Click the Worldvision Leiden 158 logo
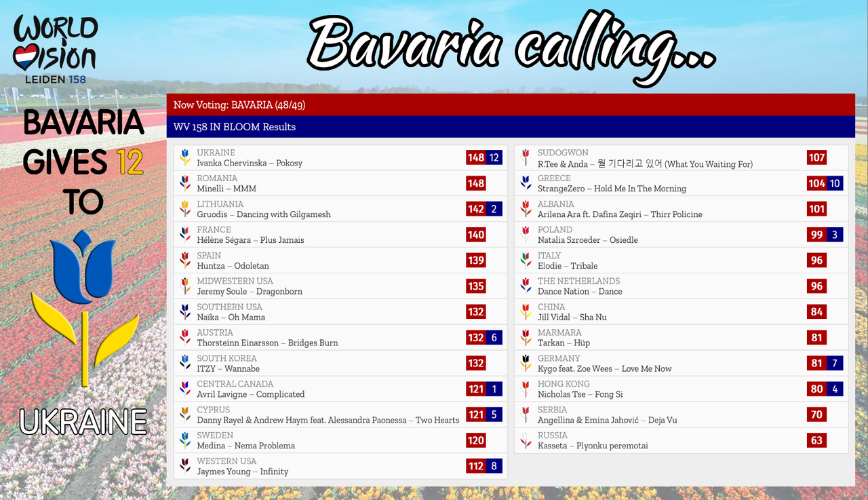This screenshot has width=868, height=500. click(x=56, y=51)
